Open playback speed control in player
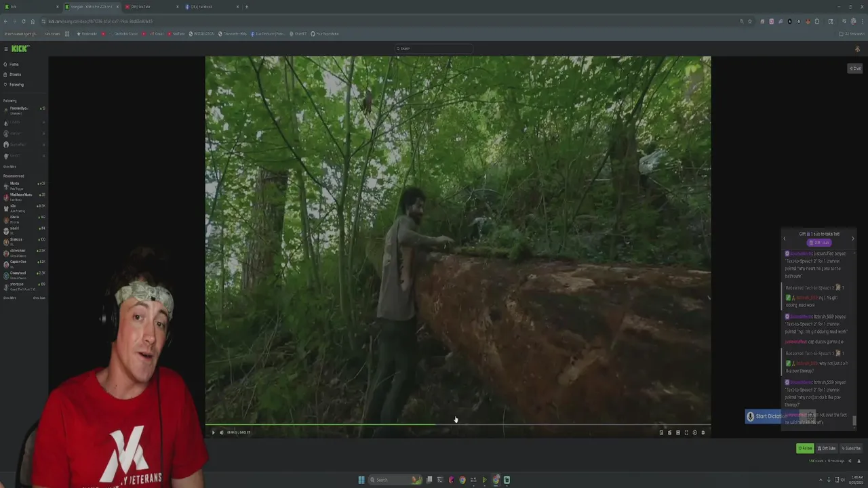 click(x=694, y=432)
